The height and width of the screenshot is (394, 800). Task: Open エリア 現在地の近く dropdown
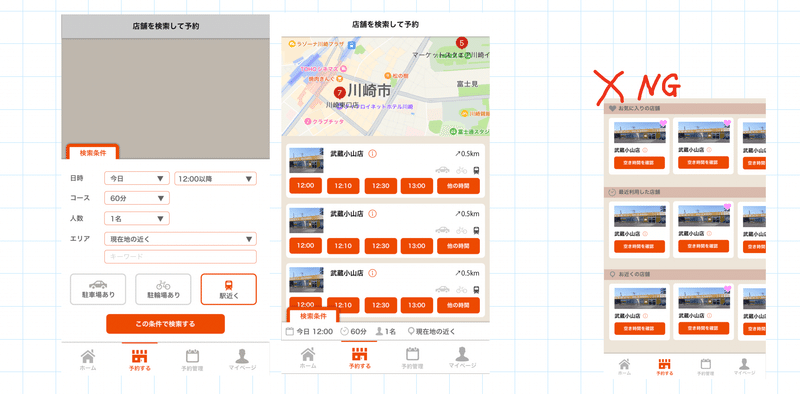[x=180, y=239]
